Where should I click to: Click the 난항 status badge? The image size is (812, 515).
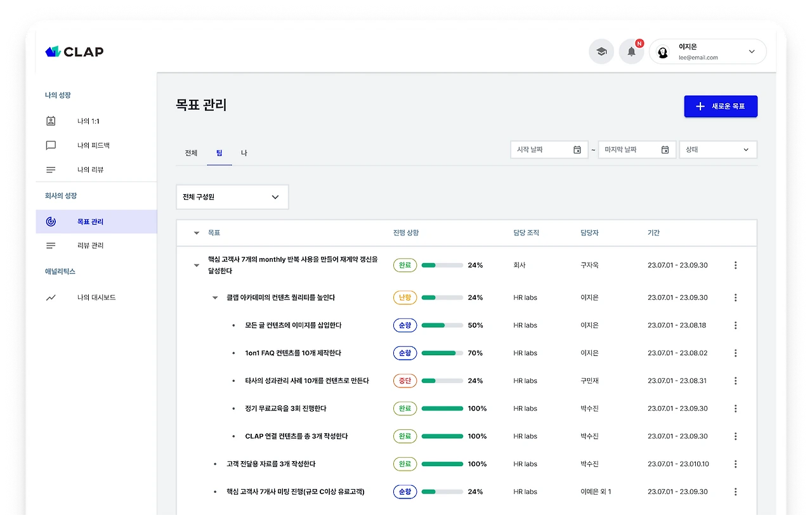(405, 297)
